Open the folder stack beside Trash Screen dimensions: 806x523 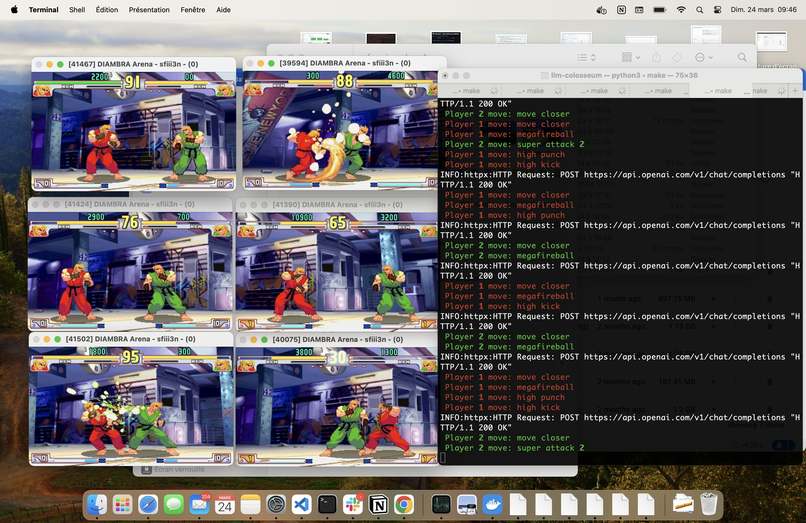coord(683,504)
